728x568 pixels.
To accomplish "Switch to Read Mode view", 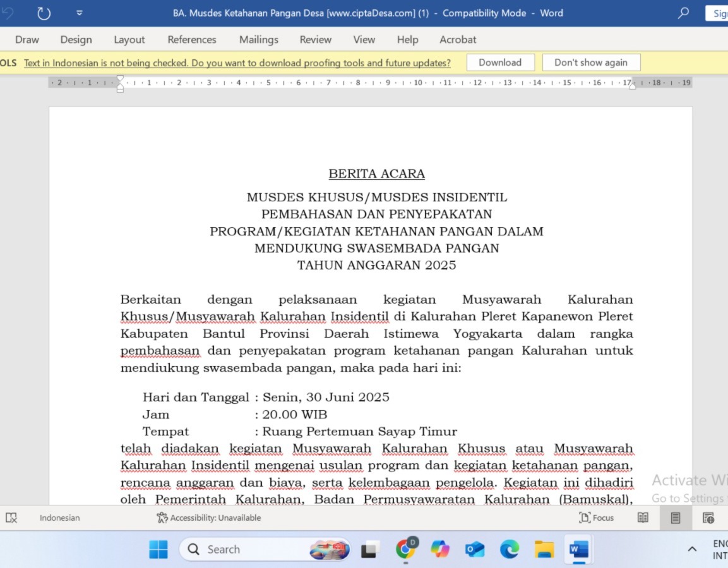I will point(643,518).
